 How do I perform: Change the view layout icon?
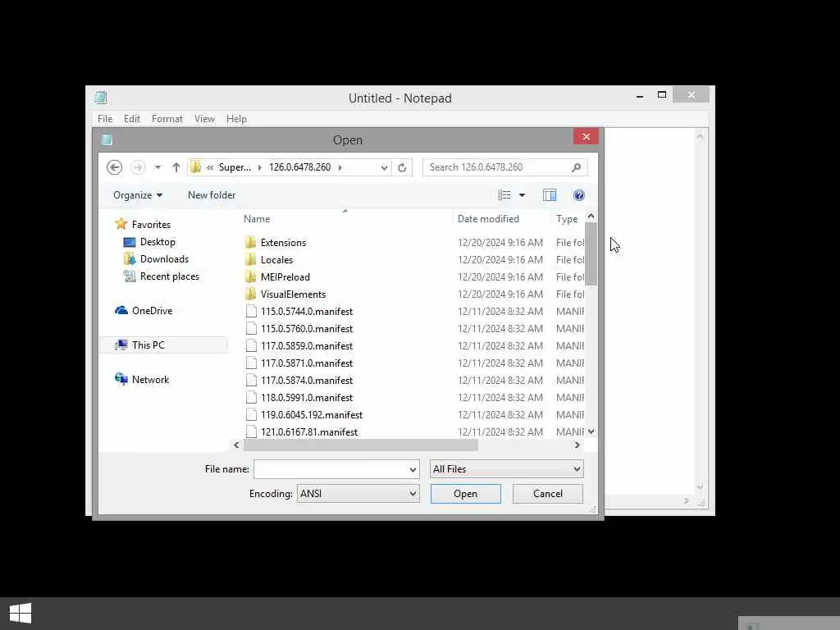point(504,195)
